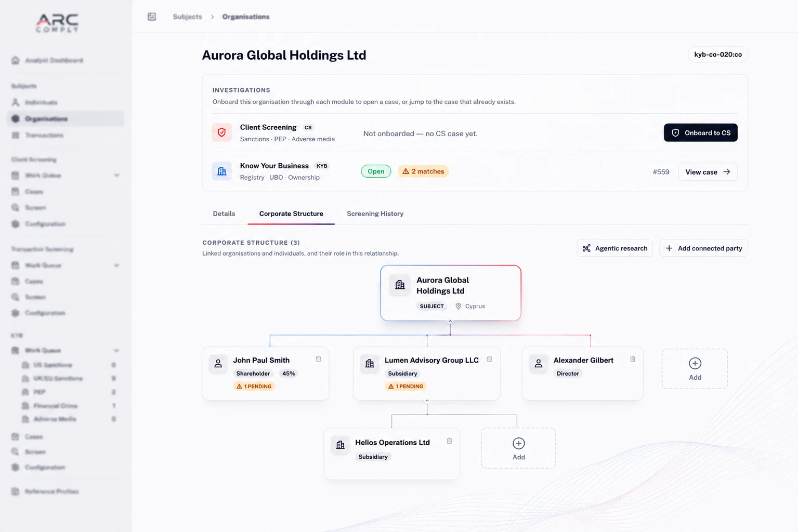Click the Individuals person icon in sidebar
798x532 pixels.
16,102
